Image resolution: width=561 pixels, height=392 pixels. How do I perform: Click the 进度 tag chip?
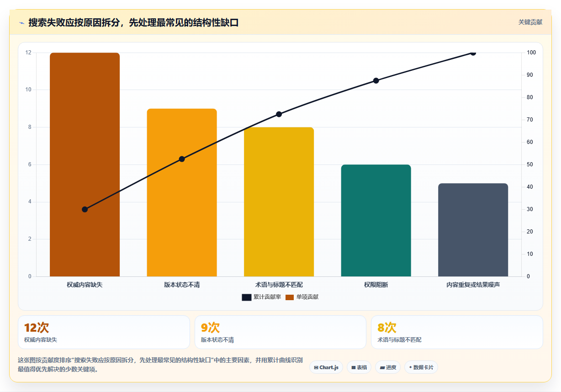coord(388,367)
